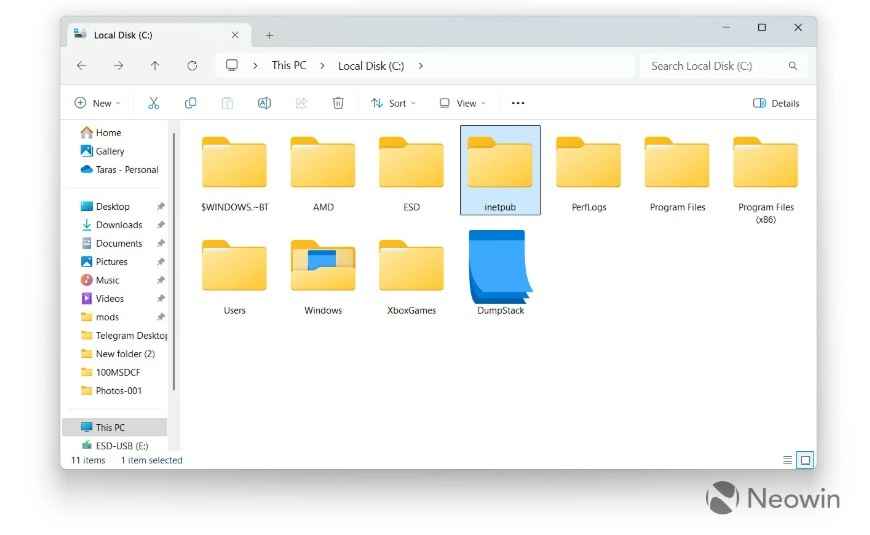This screenshot has height=535, width=870.
Task: Select the Local Disk (C:) tab
Action: pyautogui.click(x=150, y=35)
